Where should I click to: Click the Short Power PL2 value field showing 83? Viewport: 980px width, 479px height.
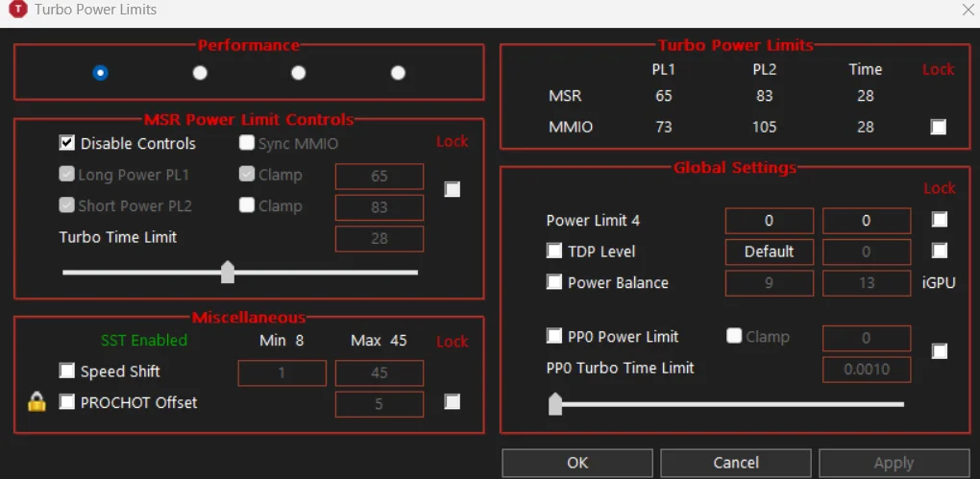(x=380, y=207)
